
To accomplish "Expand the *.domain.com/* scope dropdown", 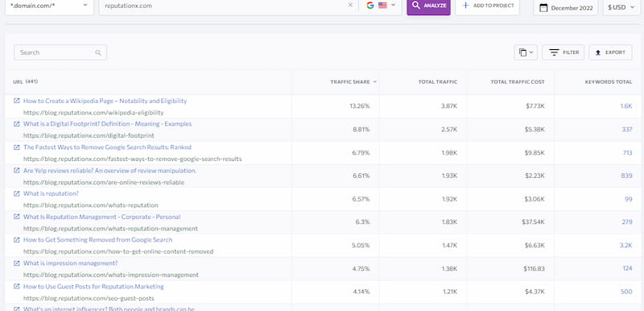I will pyautogui.click(x=49, y=6).
